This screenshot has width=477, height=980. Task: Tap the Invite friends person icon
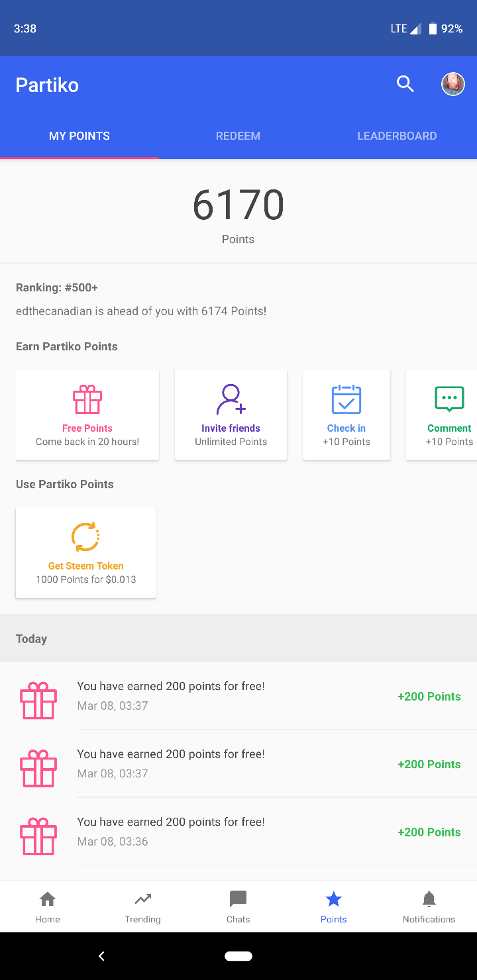click(231, 399)
